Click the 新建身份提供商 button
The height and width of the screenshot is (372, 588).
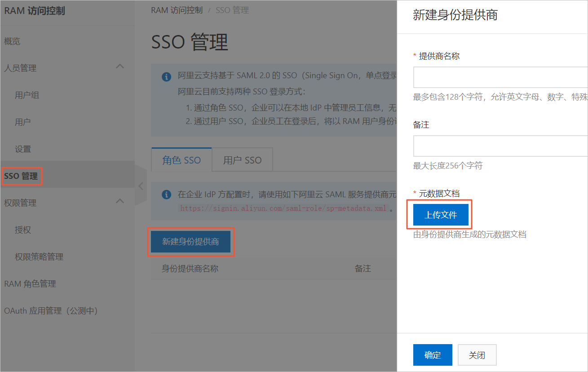pos(191,242)
